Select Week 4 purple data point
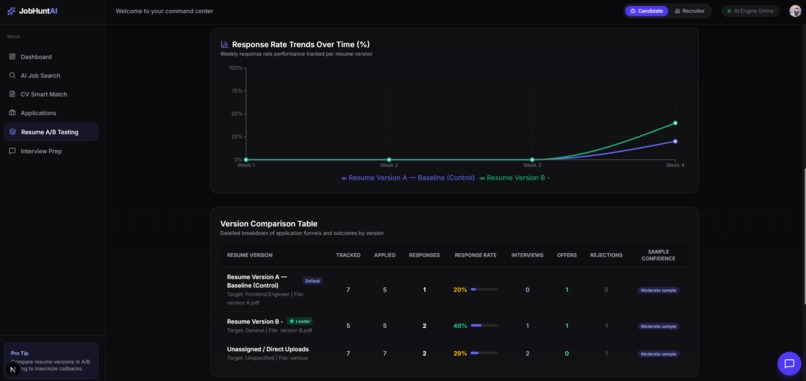806x381 pixels. (675, 141)
